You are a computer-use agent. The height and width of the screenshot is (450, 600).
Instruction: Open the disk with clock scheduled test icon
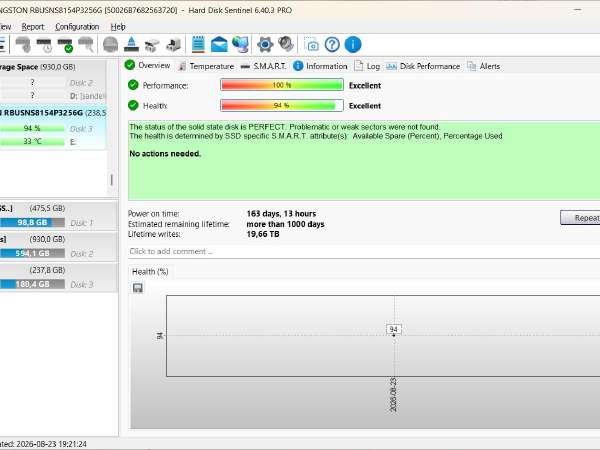44,45
